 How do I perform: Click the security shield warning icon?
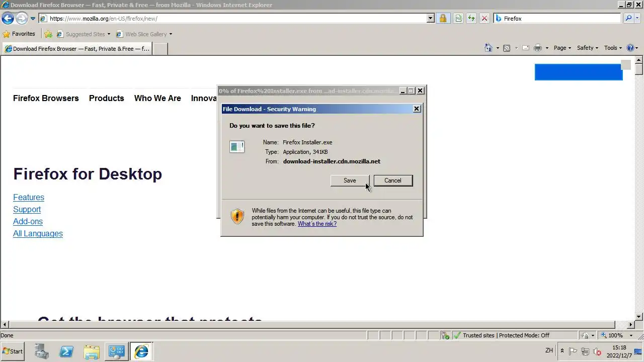(x=237, y=217)
